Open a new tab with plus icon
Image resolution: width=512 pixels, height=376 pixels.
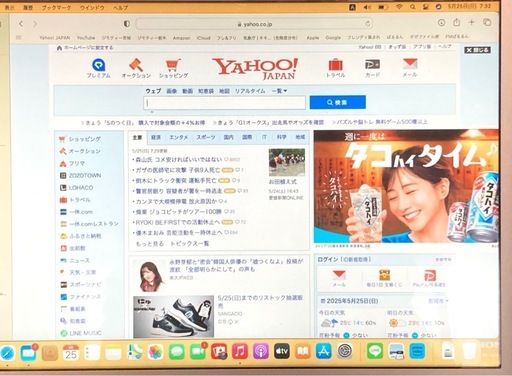click(471, 22)
